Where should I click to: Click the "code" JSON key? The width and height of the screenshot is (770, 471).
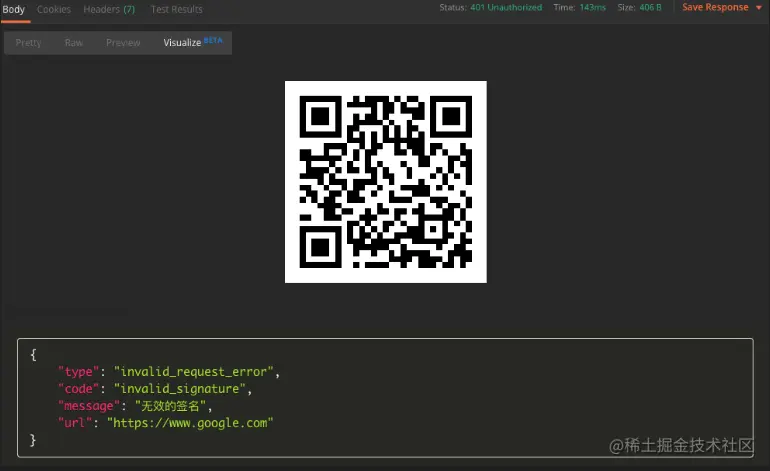tap(79, 389)
